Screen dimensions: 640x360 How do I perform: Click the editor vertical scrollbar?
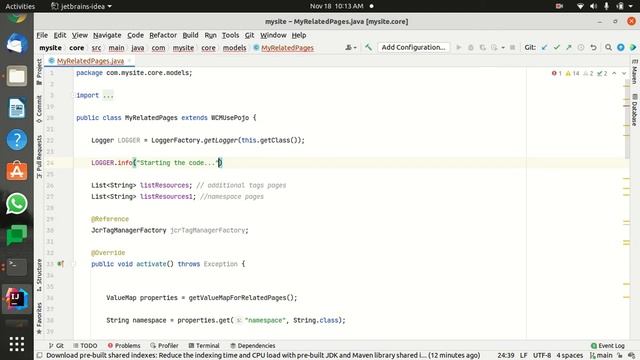627,118
